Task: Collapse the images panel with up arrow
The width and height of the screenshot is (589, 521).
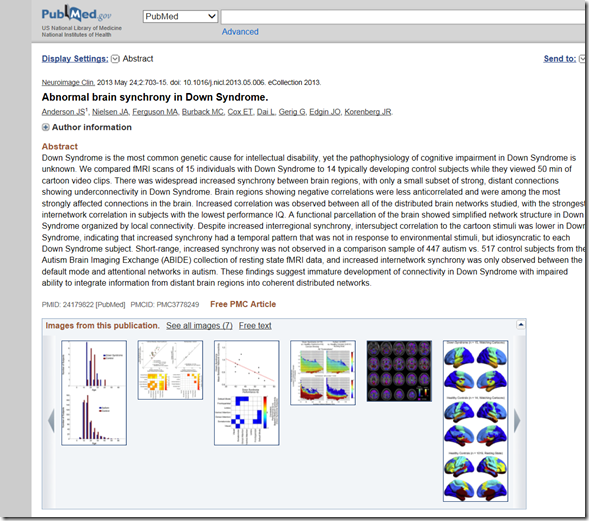Action: coord(521,325)
